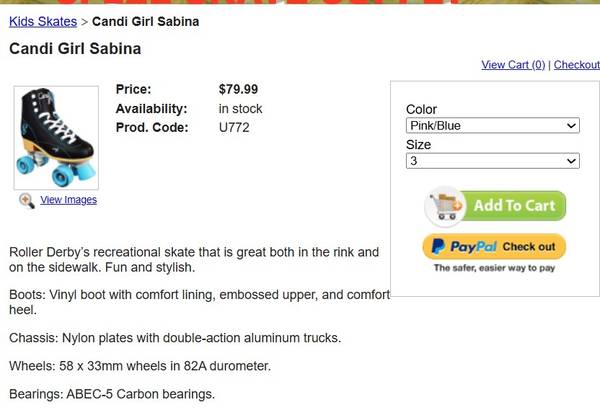The image size is (600, 410).
Task: Click the Candi Girl Sabina page heading
Action: 75,48
